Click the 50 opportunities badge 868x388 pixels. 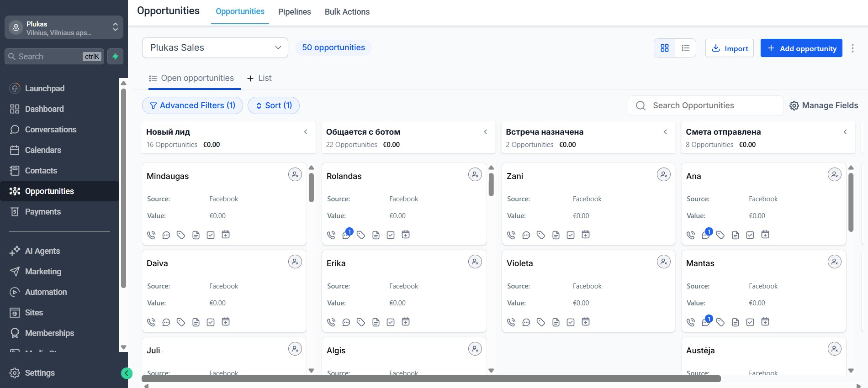333,47
